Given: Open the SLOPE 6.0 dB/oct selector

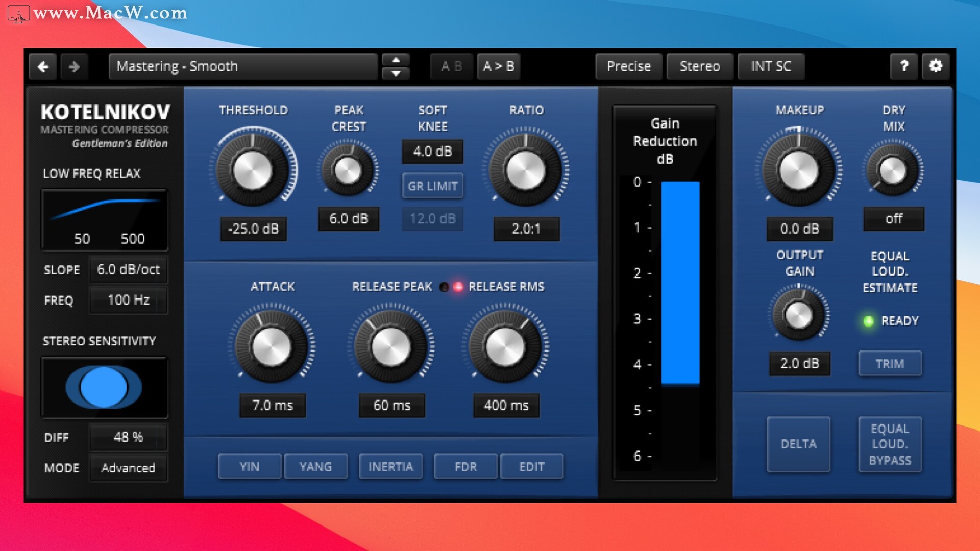Looking at the screenshot, I should pyautogui.click(x=128, y=269).
